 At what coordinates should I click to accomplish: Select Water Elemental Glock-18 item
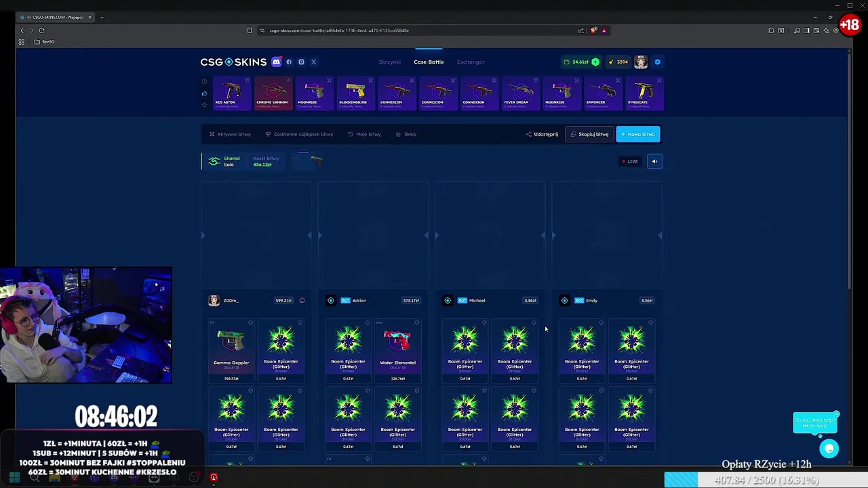coord(397,351)
